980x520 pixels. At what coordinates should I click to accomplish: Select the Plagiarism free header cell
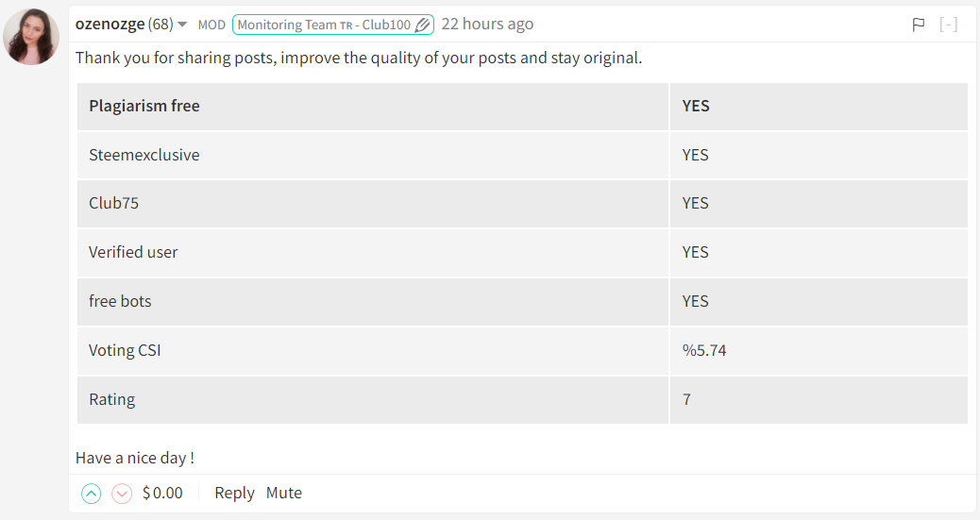(373, 107)
